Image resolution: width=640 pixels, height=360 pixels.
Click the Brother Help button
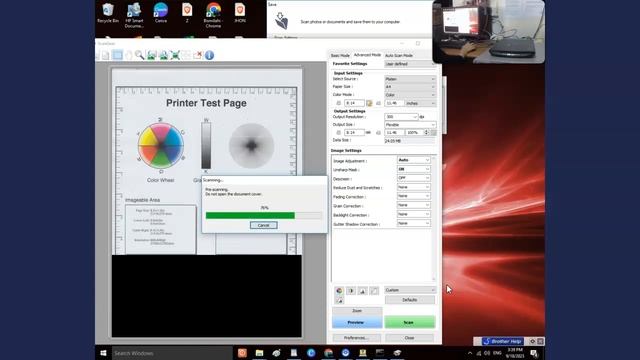502,341
